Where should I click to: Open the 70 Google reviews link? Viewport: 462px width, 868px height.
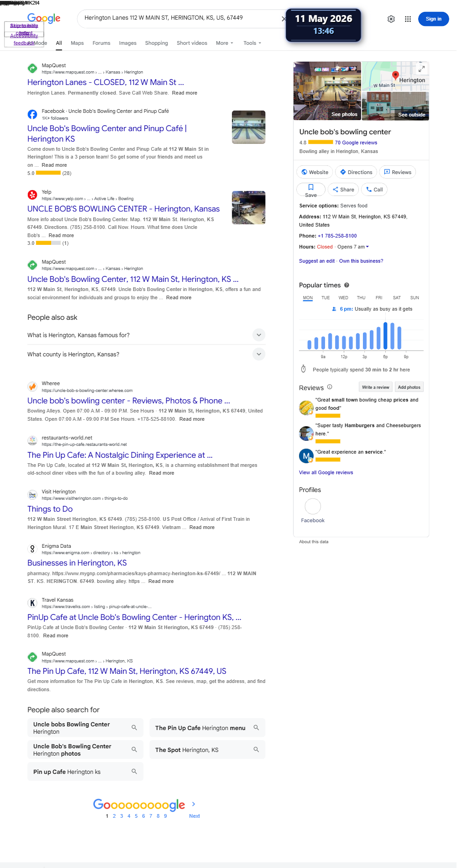pyautogui.click(x=356, y=143)
